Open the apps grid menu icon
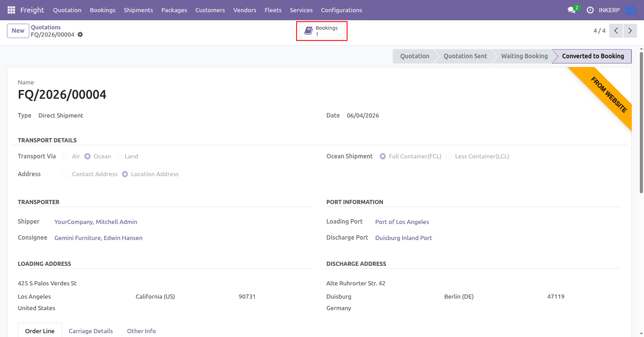This screenshot has height=337, width=644. coord(11,10)
